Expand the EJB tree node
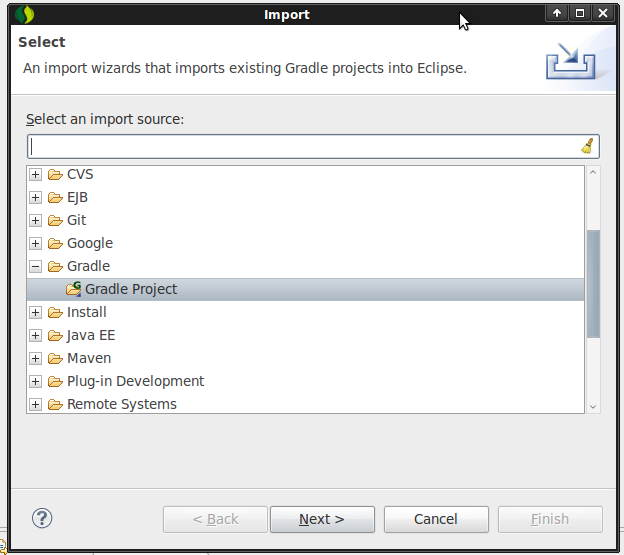 (36, 197)
